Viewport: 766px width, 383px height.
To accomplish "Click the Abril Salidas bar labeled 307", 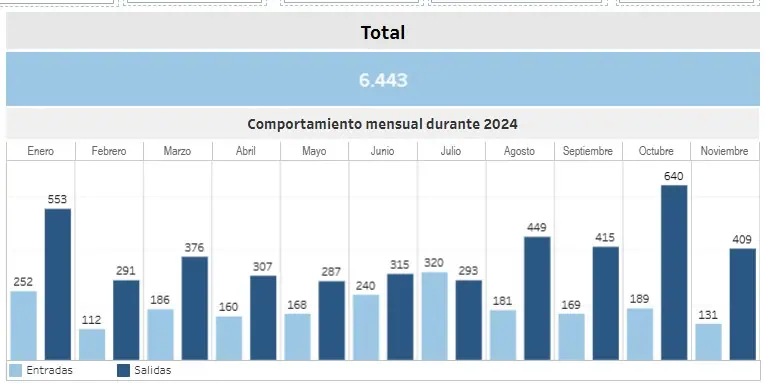I will [263, 318].
